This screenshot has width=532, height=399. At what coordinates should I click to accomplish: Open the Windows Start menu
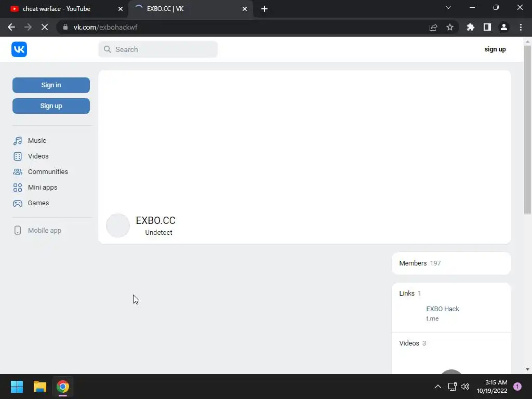tap(17, 387)
